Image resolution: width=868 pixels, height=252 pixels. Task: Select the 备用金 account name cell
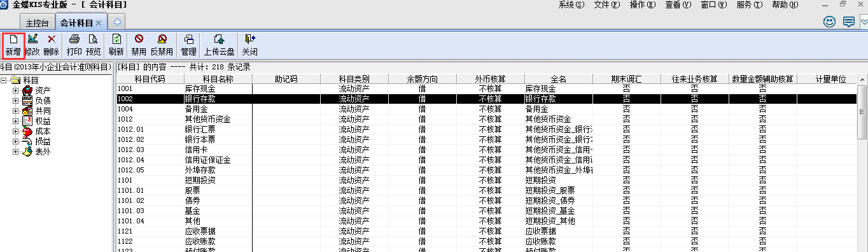click(218, 109)
